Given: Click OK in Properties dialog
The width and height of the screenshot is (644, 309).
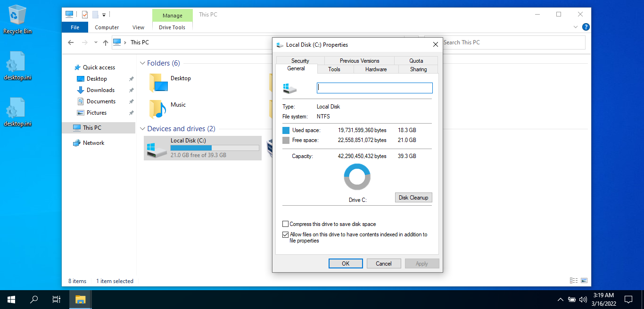Looking at the screenshot, I should click(x=346, y=264).
